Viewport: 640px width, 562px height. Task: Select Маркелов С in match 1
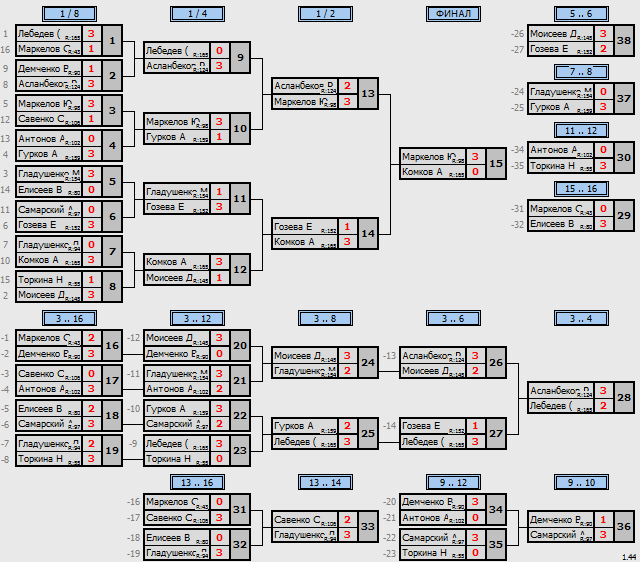[x=49, y=49]
